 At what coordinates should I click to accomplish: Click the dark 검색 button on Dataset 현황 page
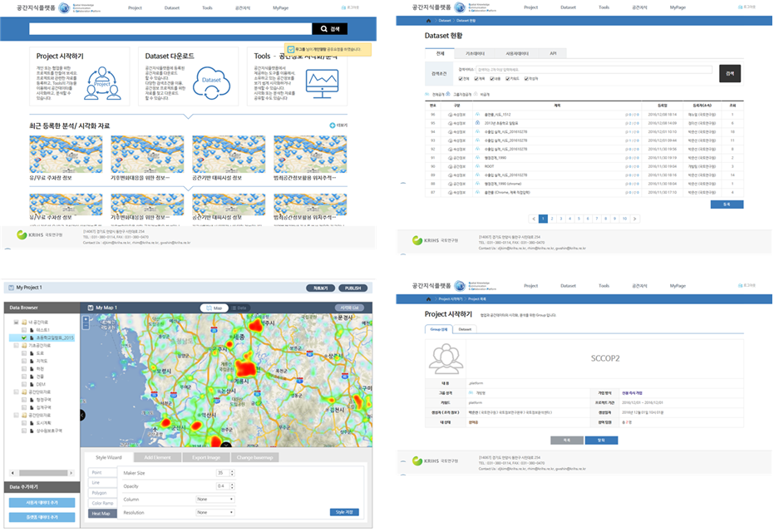pos(730,73)
